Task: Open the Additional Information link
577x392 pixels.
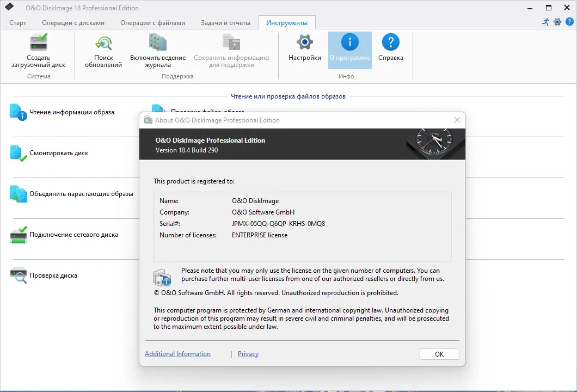Action: tap(177, 354)
